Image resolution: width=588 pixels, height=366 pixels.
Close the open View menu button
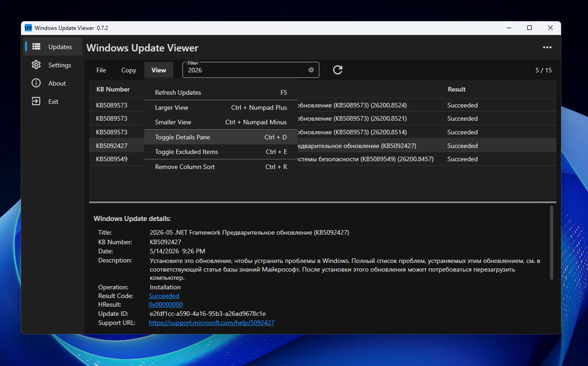point(159,70)
